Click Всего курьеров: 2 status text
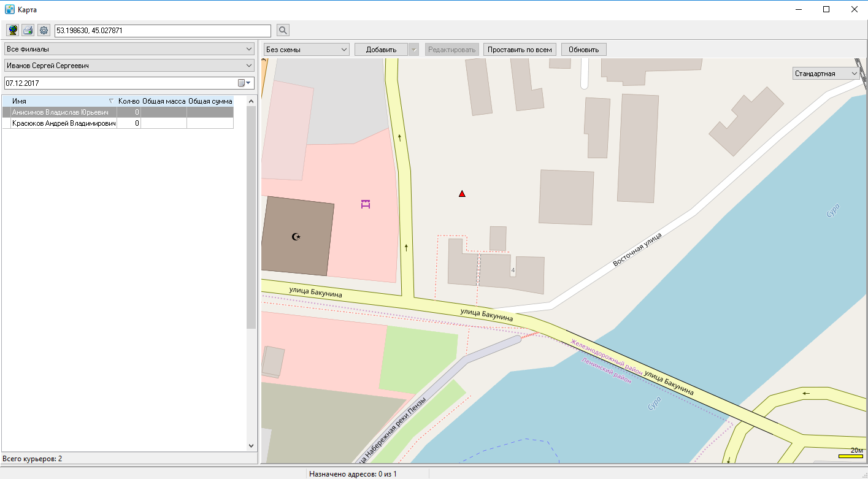This screenshot has width=868, height=479. (32, 459)
